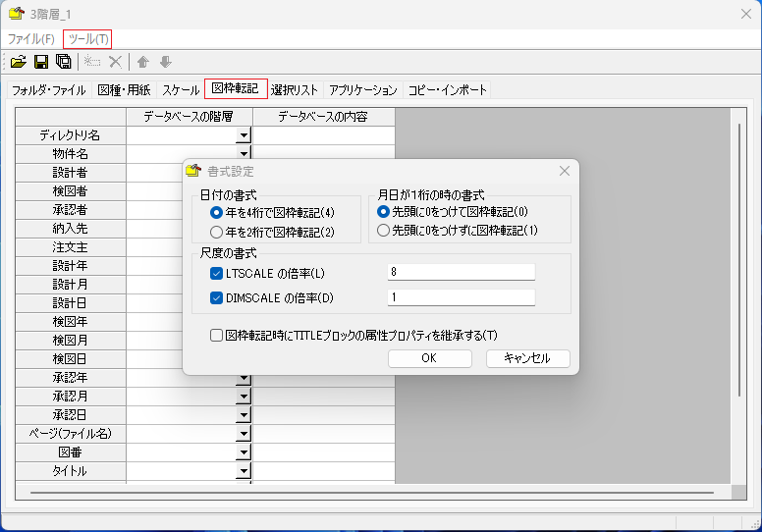Click the 検図者 row label
Viewport: 762px width, 532px height.
pyautogui.click(x=71, y=191)
